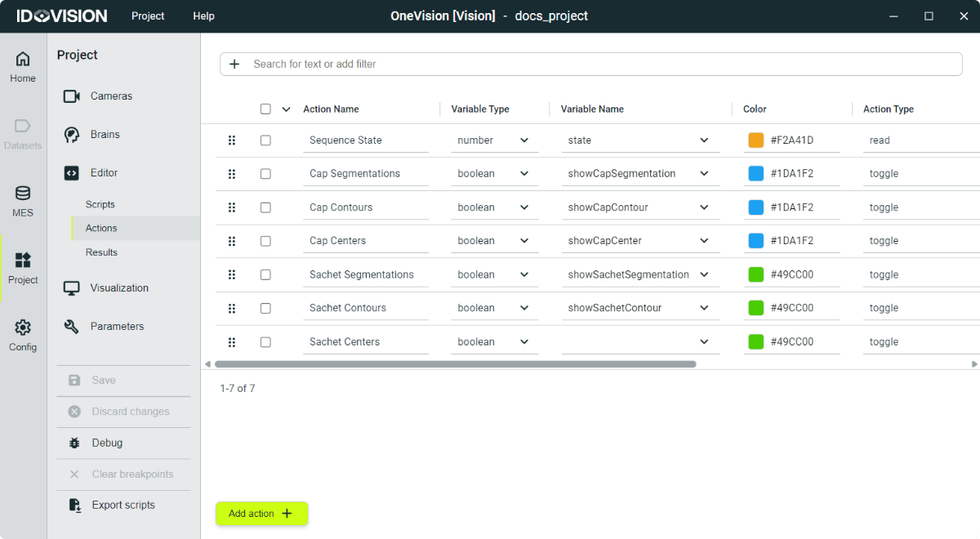Click the Add action button

[261, 514]
